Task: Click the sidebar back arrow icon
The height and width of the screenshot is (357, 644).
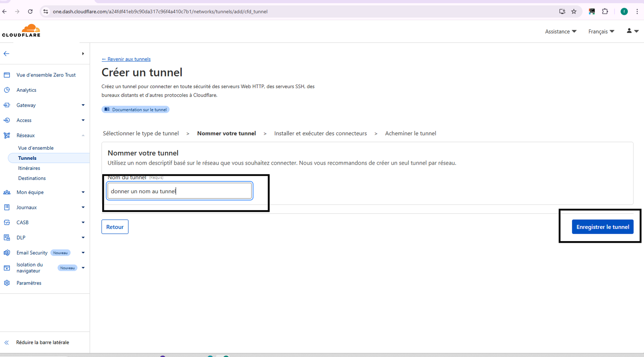Action: pyautogui.click(x=6, y=54)
